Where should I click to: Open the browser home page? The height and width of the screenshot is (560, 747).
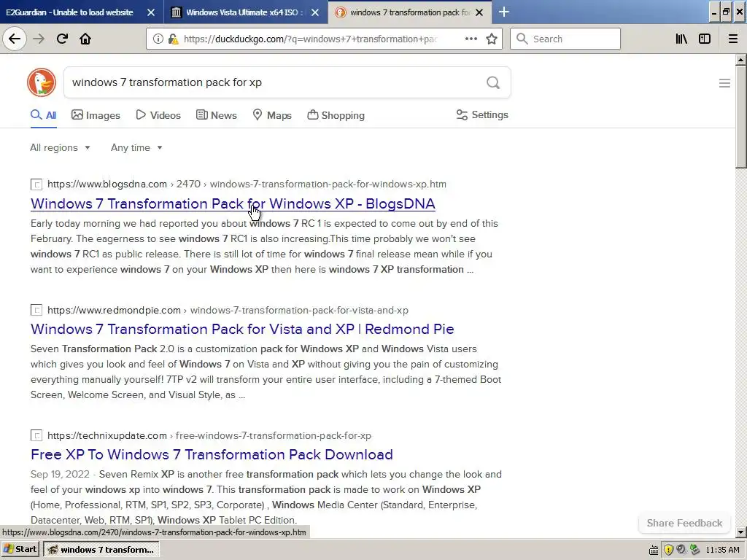pyautogui.click(x=85, y=39)
